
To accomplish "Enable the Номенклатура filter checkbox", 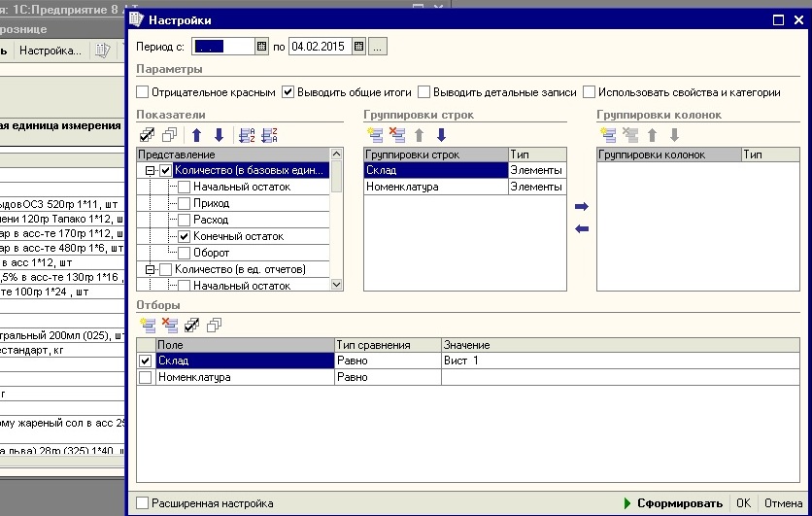I will (146, 377).
